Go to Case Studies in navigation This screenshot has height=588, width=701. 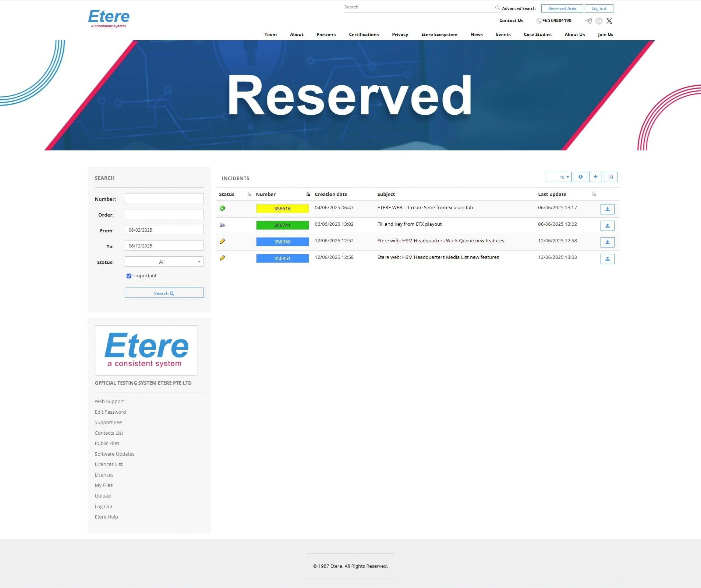point(537,35)
